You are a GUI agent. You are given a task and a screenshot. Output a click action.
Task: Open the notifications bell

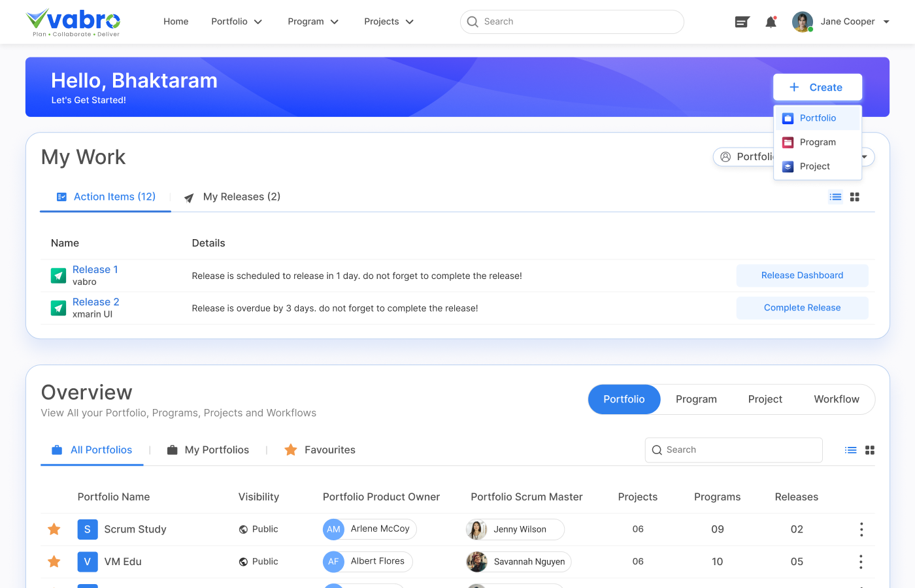[x=771, y=22]
